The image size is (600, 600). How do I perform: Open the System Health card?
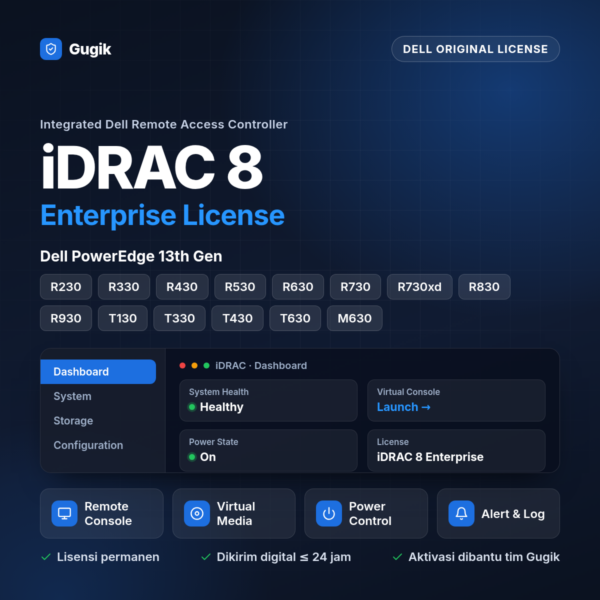[x=268, y=400]
